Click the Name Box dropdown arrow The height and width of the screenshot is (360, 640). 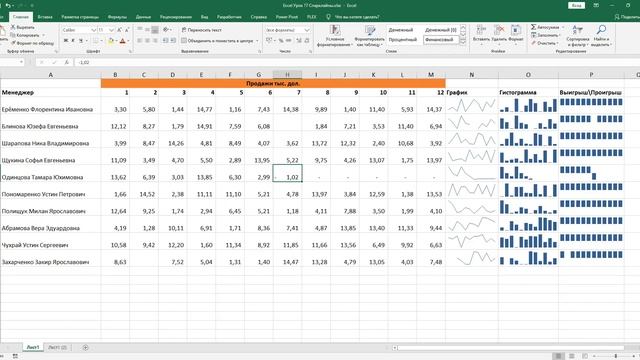pyautogui.click(x=21, y=62)
